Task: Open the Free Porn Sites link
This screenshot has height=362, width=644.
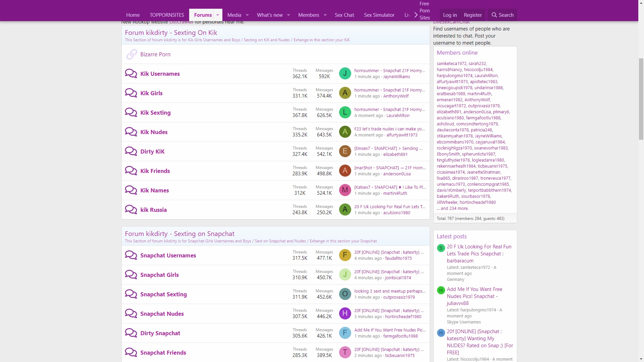Action: point(424,11)
